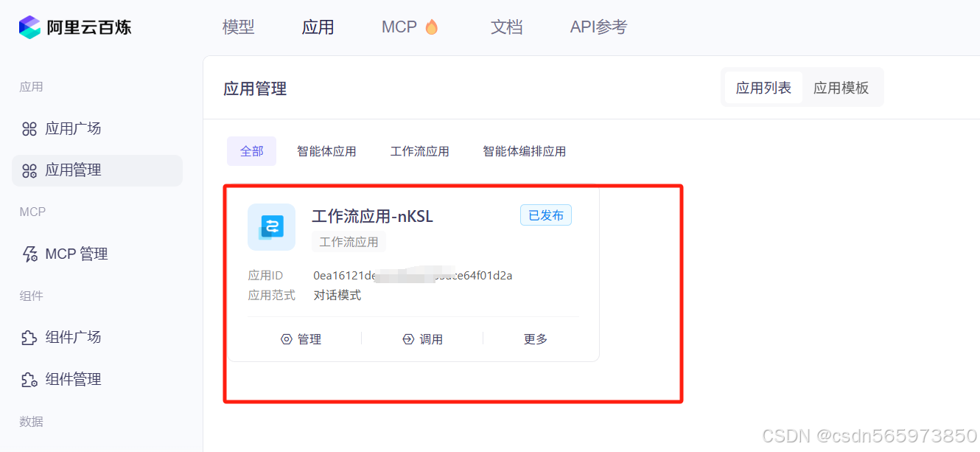Click the 应用范式 label
The width and height of the screenshot is (980, 452).
271,296
